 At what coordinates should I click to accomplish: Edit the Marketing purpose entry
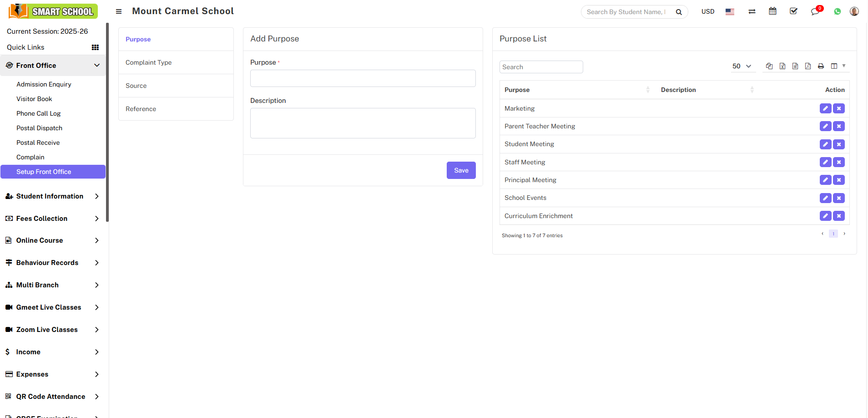pyautogui.click(x=825, y=108)
